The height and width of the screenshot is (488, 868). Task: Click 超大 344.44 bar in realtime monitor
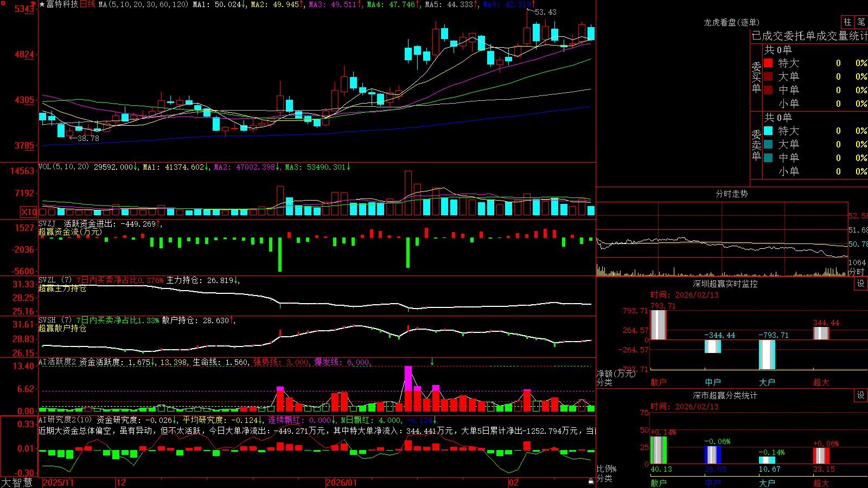coord(821,333)
